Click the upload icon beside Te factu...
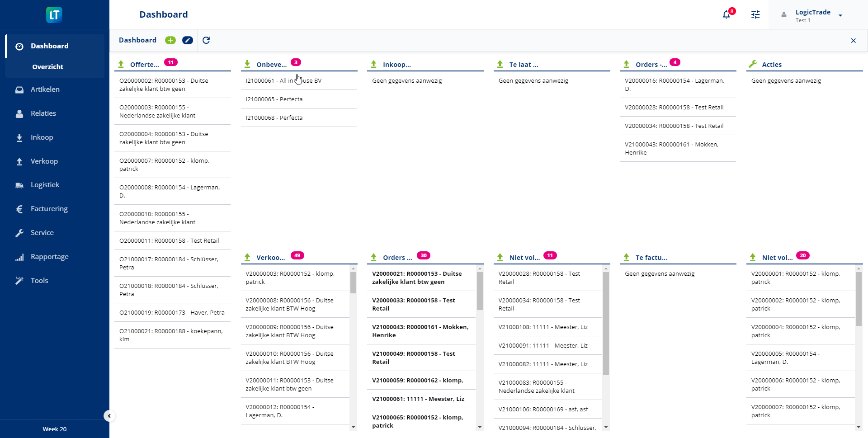 tap(626, 257)
